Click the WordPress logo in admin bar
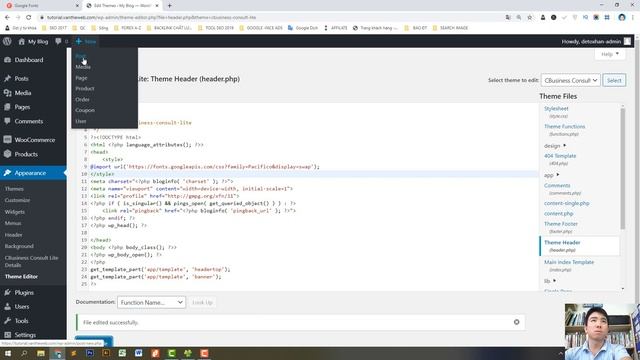The height and width of the screenshot is (360, 640). (x=7, y=41)
